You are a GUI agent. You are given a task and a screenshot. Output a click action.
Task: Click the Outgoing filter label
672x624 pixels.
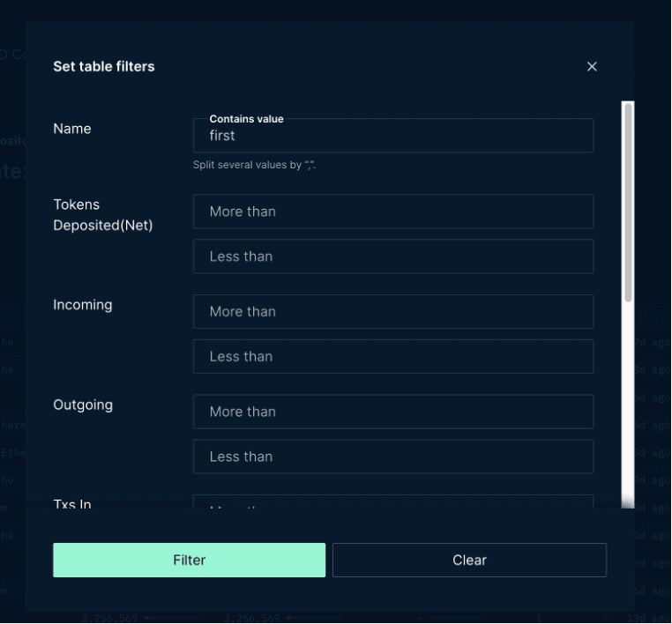coord(83,405)
